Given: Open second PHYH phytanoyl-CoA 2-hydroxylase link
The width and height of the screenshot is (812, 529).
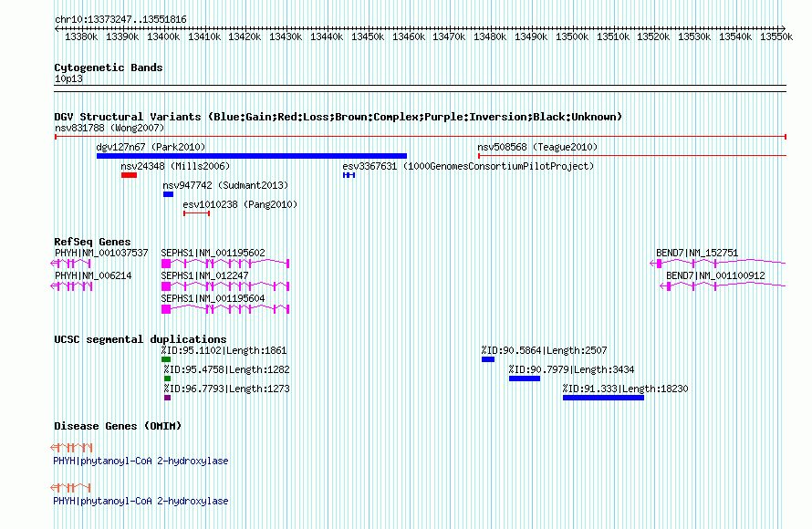Looking at the screenshot, I should (x=141, y=501).
